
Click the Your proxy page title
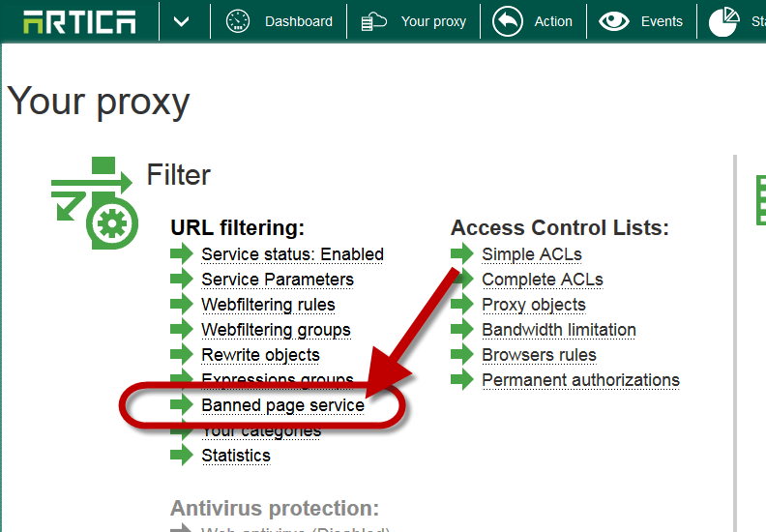click(x=99, y=102)
